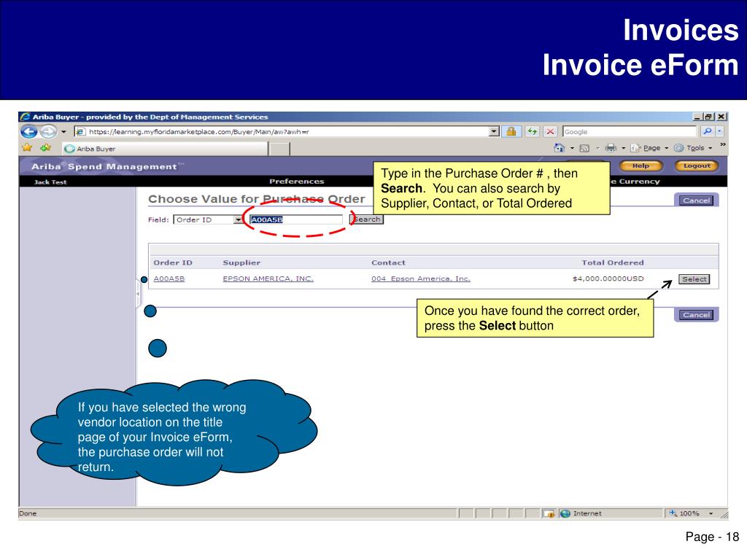Click the Jack Test user name

(50, 182)
